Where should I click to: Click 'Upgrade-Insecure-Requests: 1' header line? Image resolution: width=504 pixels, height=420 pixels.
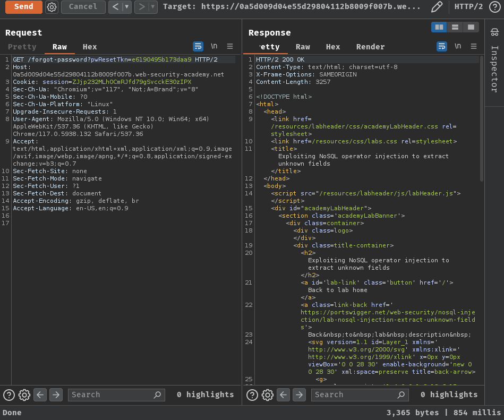point(65,112)
